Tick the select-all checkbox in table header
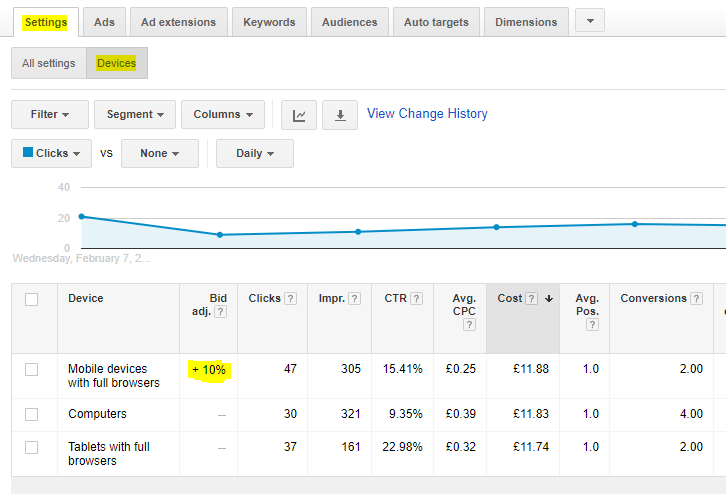This screenshot has height=494, width=726. [x=31, y=299]
